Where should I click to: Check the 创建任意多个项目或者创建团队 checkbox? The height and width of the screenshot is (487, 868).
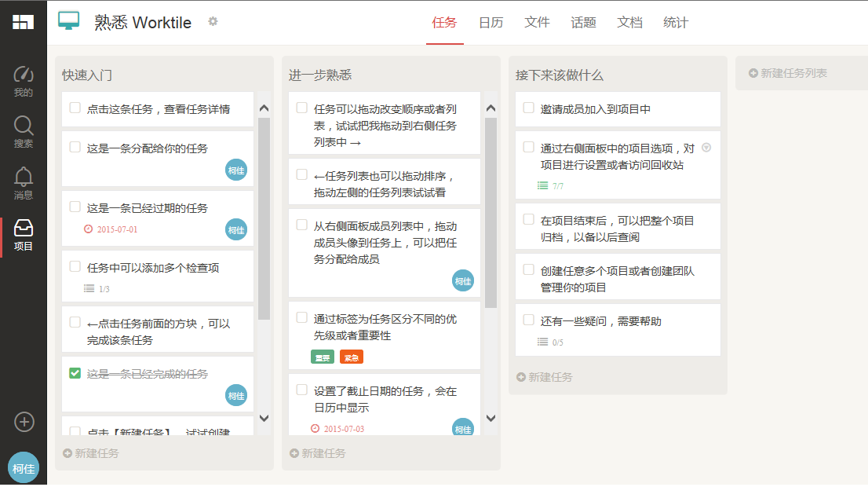[x=529, y=269]
